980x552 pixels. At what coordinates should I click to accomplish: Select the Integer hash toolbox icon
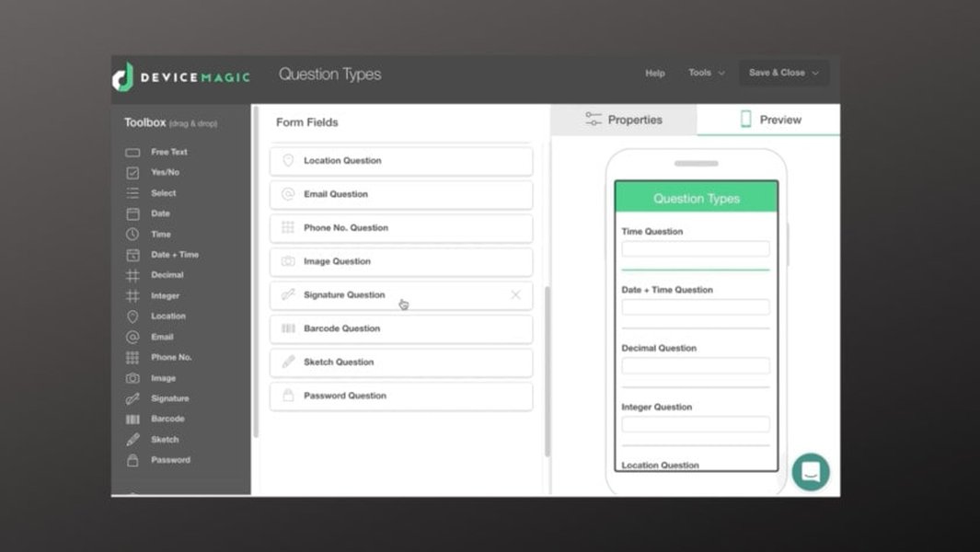pos(133,295)
